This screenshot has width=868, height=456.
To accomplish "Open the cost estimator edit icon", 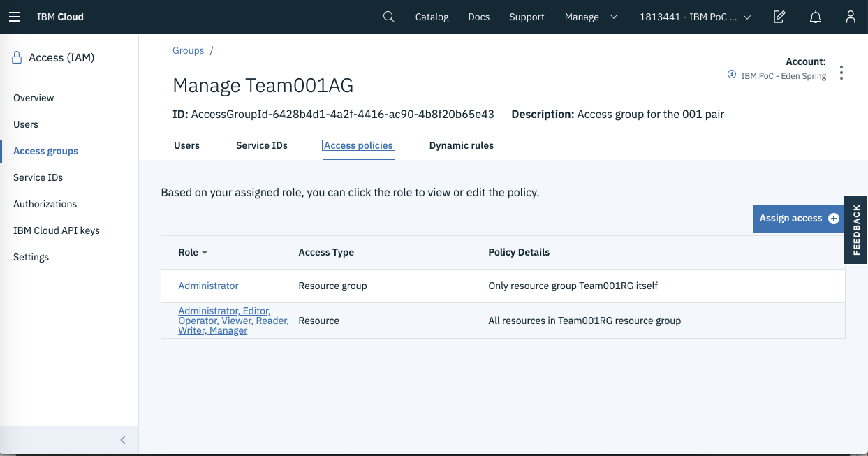I will pos(780,17).
